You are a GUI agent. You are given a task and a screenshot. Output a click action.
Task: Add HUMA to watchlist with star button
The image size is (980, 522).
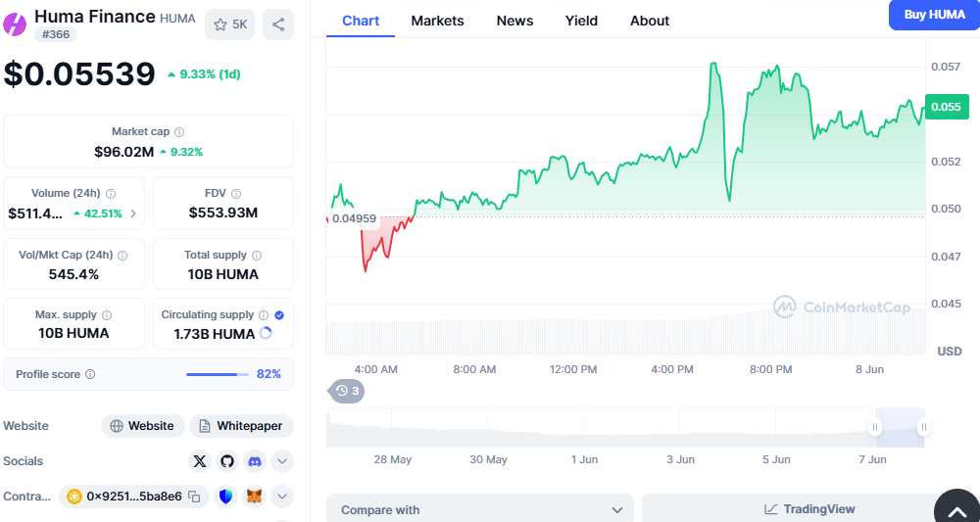(230, 24)
